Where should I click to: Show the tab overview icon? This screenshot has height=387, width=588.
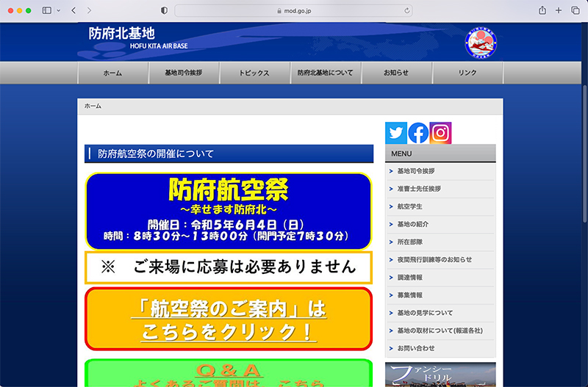pyautogui.click(x=576, y=10)
